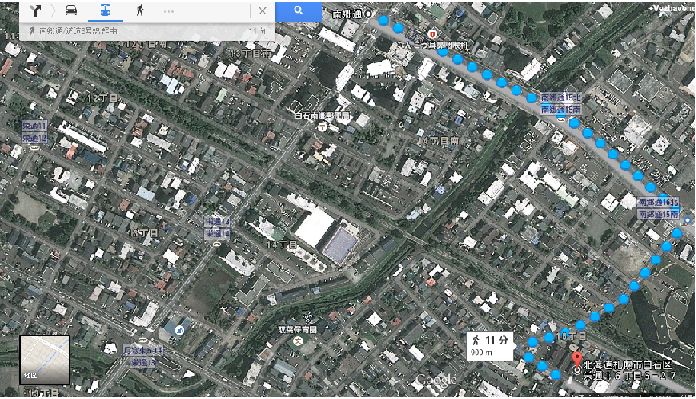Switch to map view thumbnail
The height and width of the screenshot is (399, 696).
[44, 360]
